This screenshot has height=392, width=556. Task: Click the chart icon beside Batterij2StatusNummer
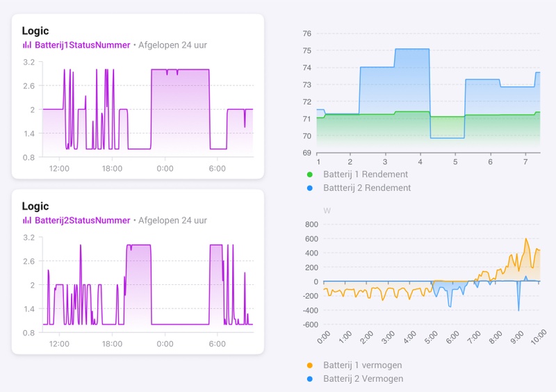(x=27, y=220)
